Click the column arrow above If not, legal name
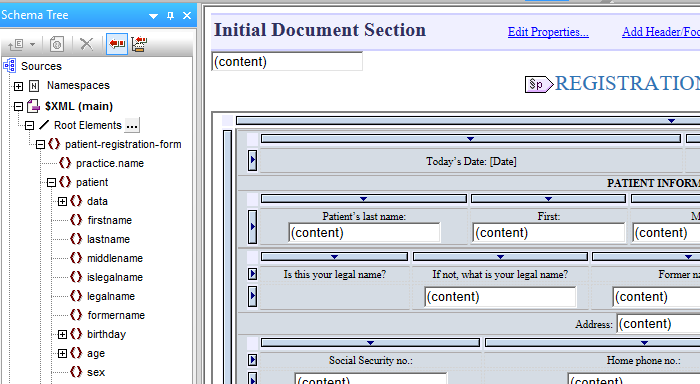700x384 pixels. coord(500,257)
